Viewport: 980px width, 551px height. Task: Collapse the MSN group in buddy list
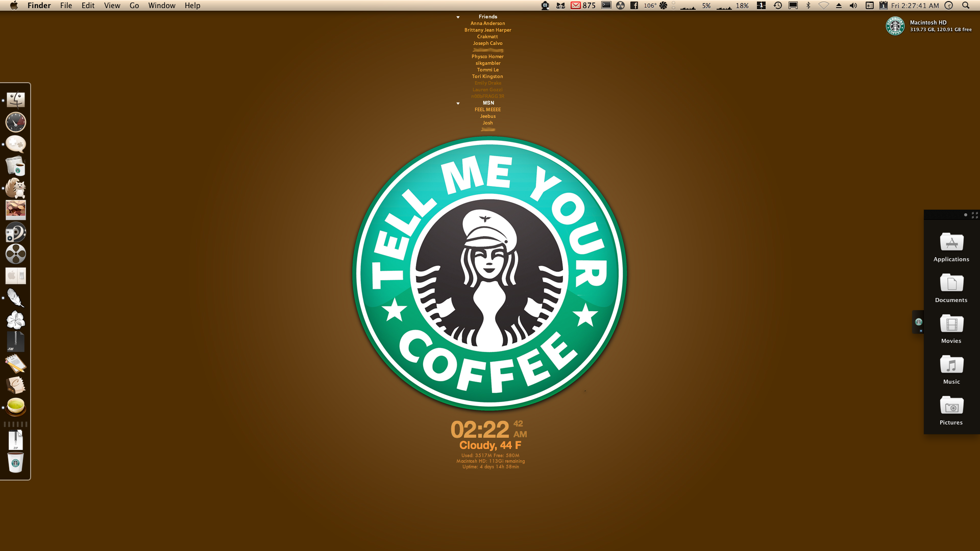click(x=458, y=104)
